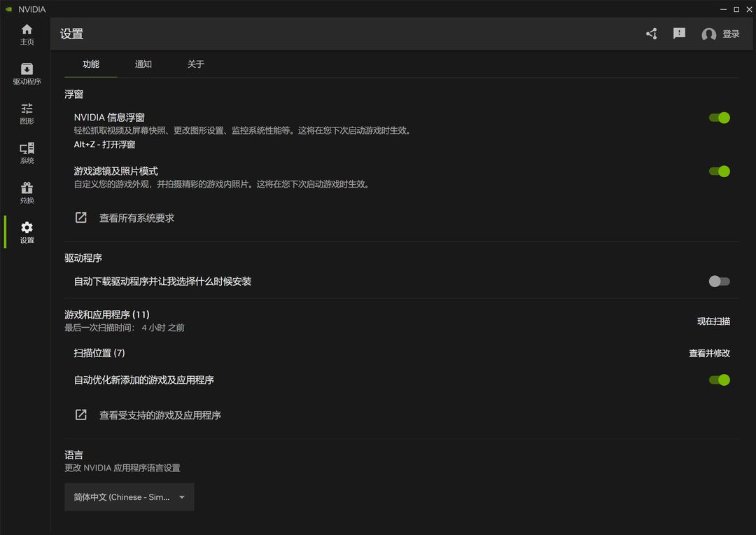756x535 pixels.
Task: Click 现在扫描 to scan now
Action: pyautogui.click(x=713, y=321)
